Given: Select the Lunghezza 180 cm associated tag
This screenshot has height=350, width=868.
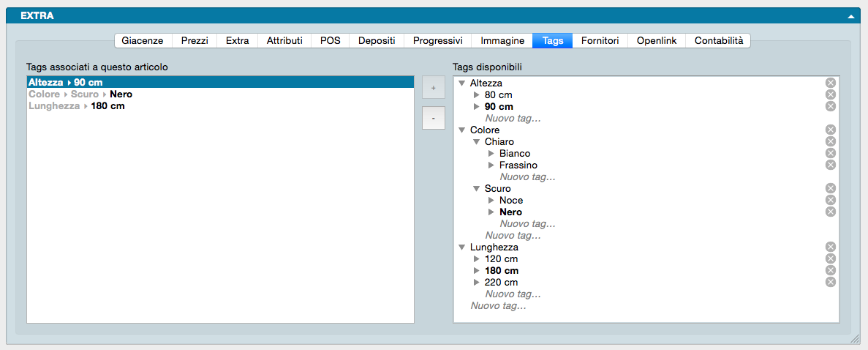Looking at the screenshot, I should pos(77,106).
